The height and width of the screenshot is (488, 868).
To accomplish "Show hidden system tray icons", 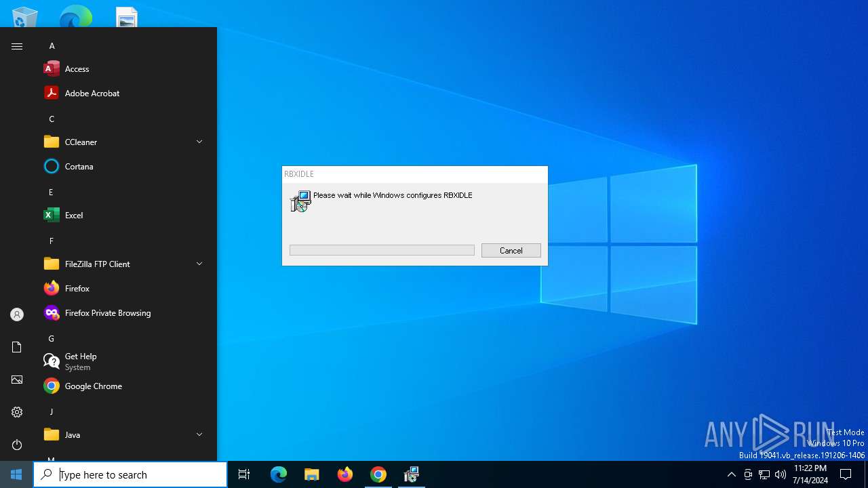I will tap(731, 474).
